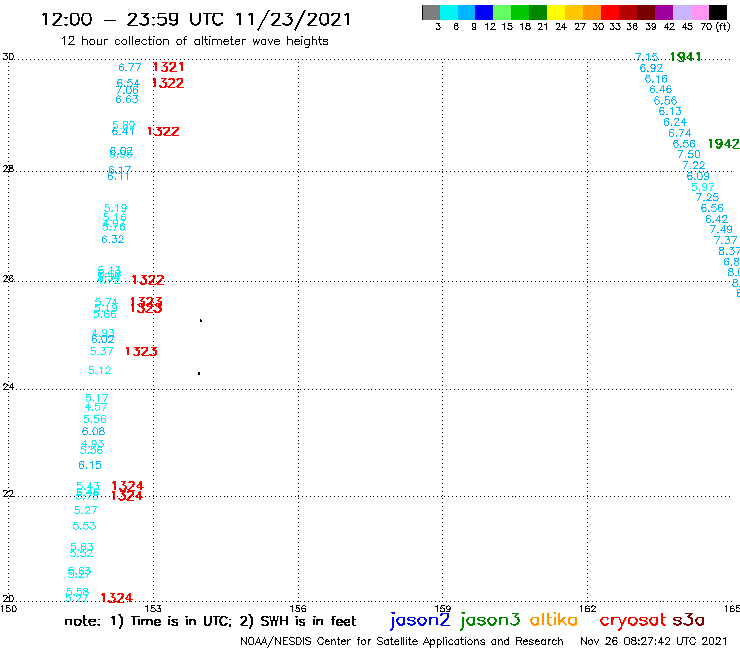Click the wave height value '6.46'

tap(661, 89)
